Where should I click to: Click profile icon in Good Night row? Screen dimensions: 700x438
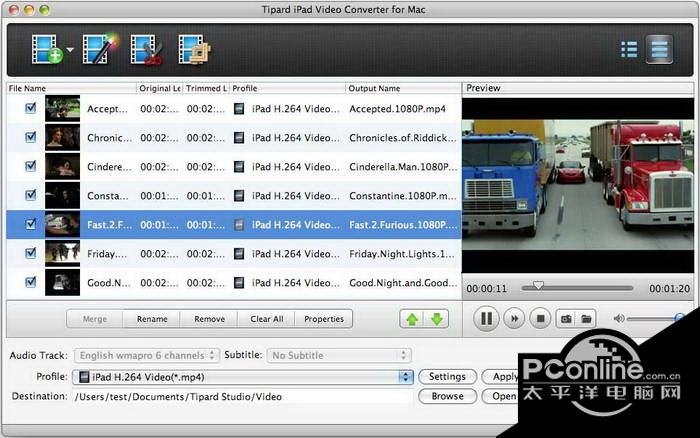(239, 283)
